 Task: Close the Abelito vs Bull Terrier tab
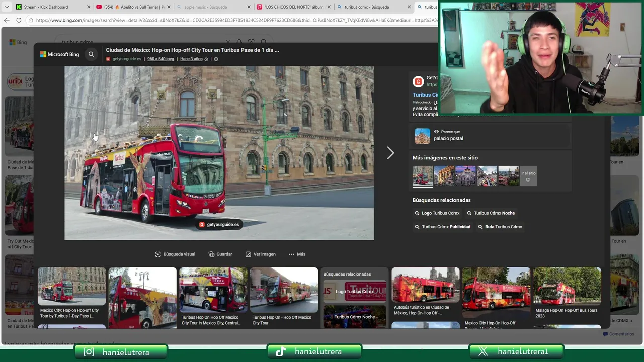(169, 7)
